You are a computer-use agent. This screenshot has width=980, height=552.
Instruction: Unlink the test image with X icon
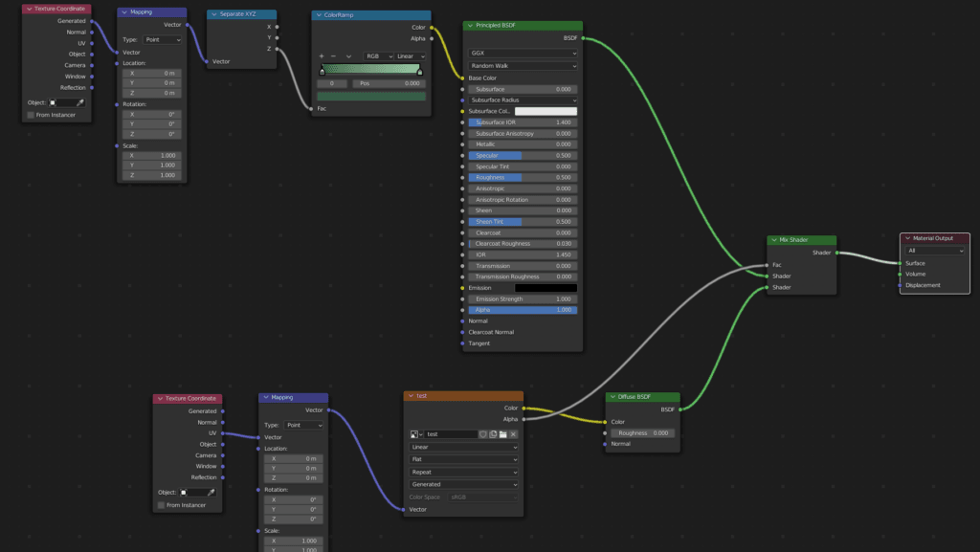click(x=513, y=434)
